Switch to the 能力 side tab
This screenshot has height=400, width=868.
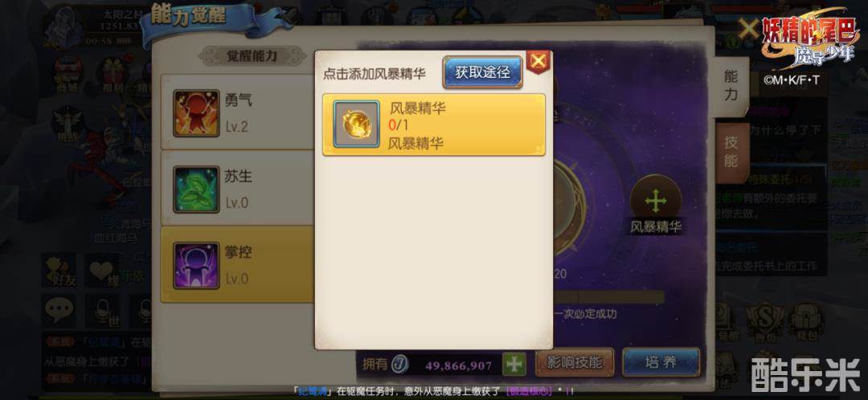[x=731, y=86]
